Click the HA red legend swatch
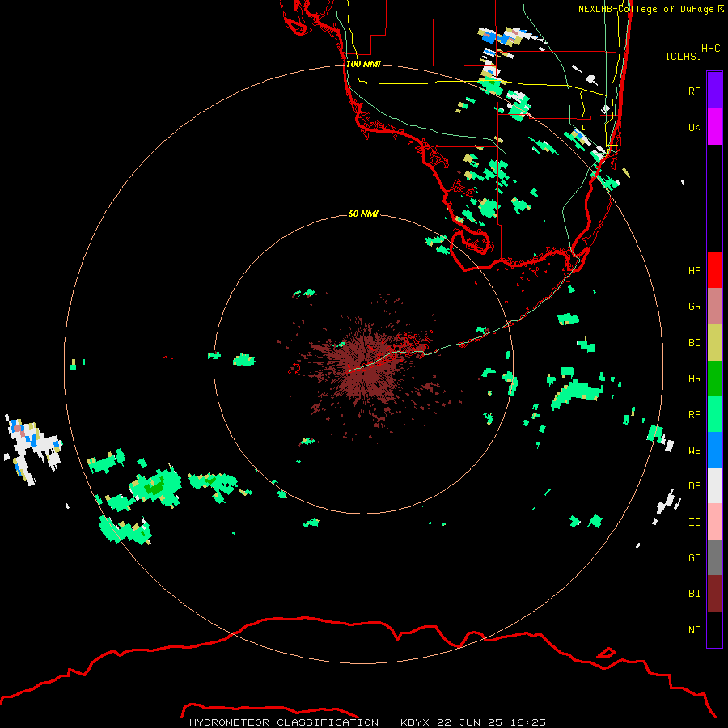This screenshot has width=728, height=728. click(714, 270)
